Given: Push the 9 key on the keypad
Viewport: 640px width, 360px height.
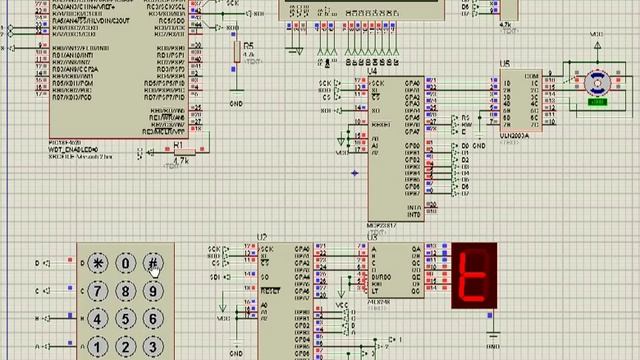Looking at the screenshot, I should (x=153, y=291).
